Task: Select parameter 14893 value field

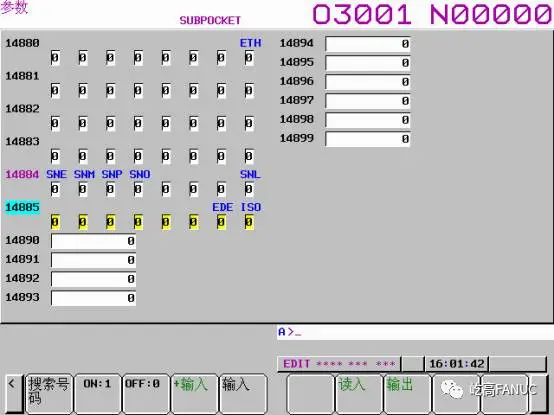Action: tap(93, 298)
